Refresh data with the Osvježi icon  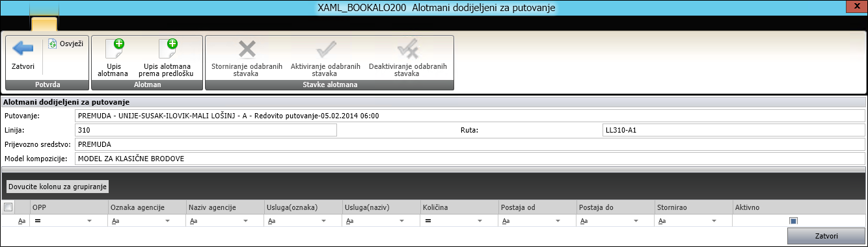tap(53, 44)
